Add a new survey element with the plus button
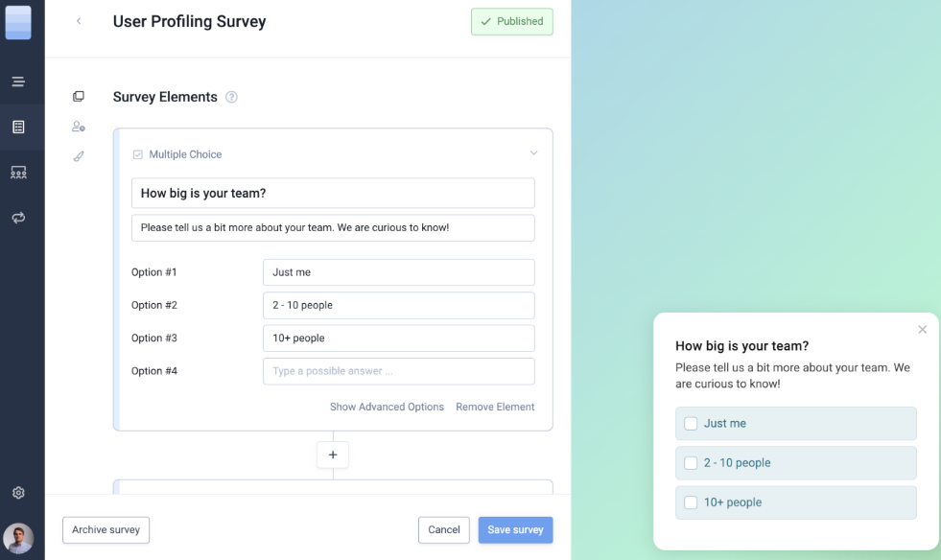 click(333, 455)
